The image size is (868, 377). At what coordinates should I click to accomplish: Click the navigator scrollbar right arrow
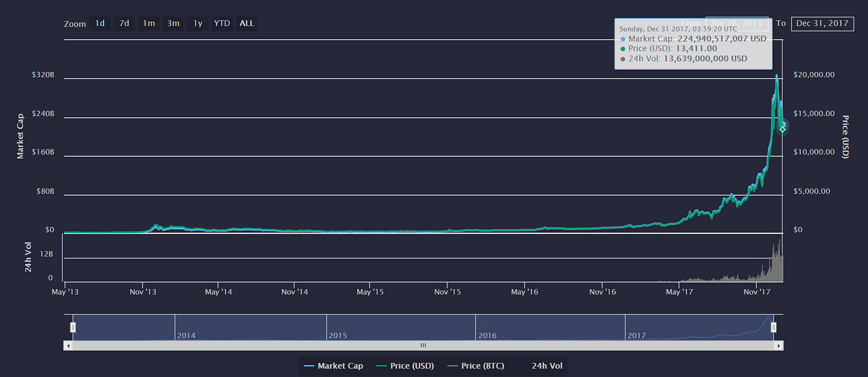(x=779, y=345)
